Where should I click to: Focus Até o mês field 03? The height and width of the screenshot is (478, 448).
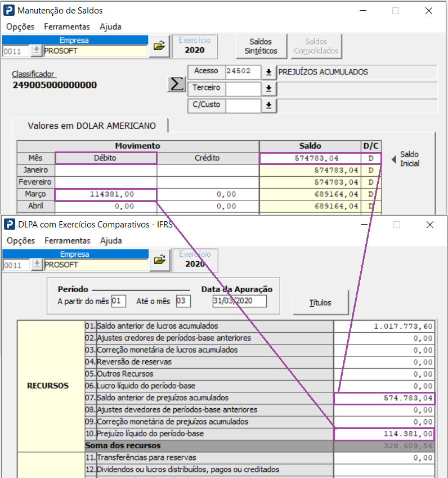[x=183, y=301]
